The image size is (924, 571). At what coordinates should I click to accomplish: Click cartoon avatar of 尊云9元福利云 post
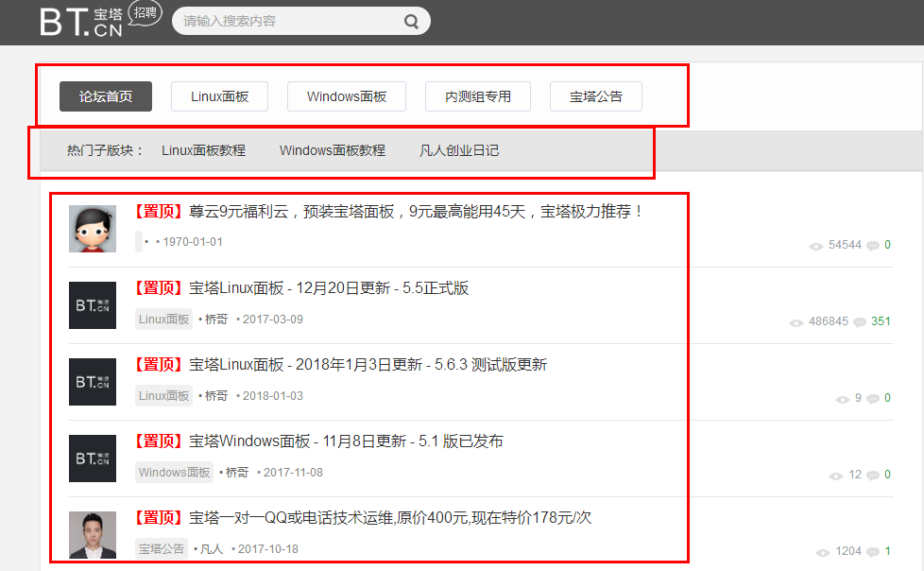tap(93, 229)
